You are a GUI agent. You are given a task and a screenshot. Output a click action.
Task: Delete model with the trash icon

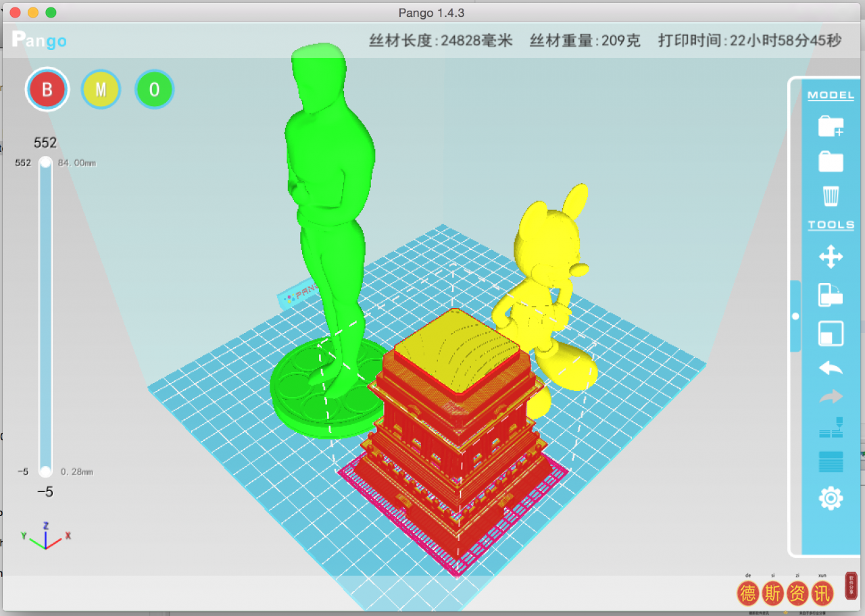tap(831, 196)
